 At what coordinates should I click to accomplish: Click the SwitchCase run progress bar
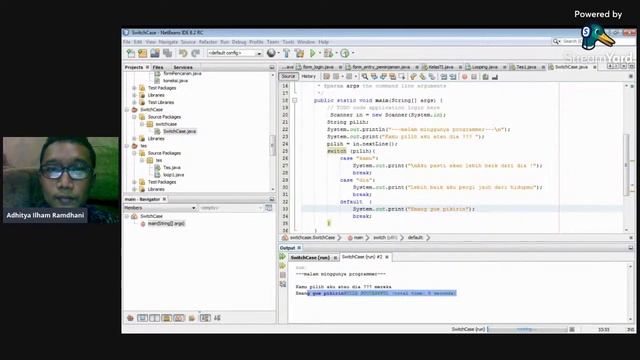527,329
